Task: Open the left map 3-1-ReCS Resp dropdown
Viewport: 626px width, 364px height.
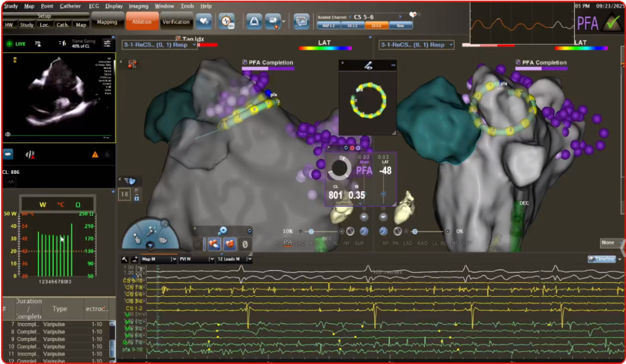Action: 159,45
